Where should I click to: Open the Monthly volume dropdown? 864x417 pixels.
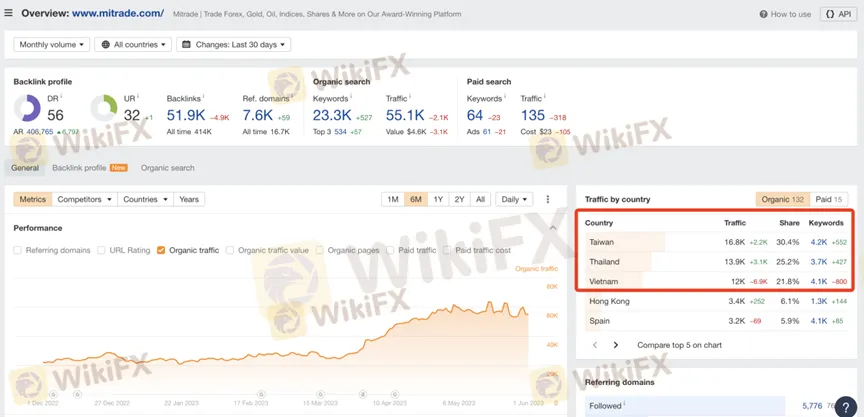pos(51,45)
